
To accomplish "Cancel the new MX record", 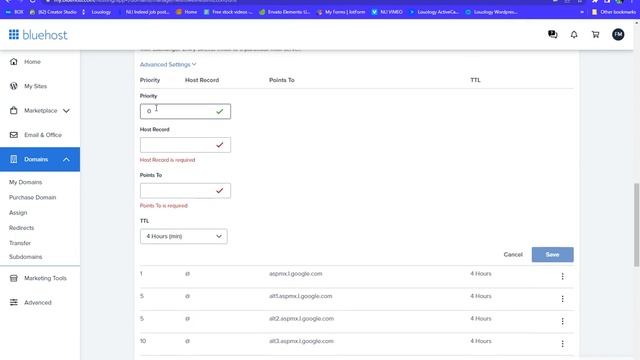I will tap(513, 254).
